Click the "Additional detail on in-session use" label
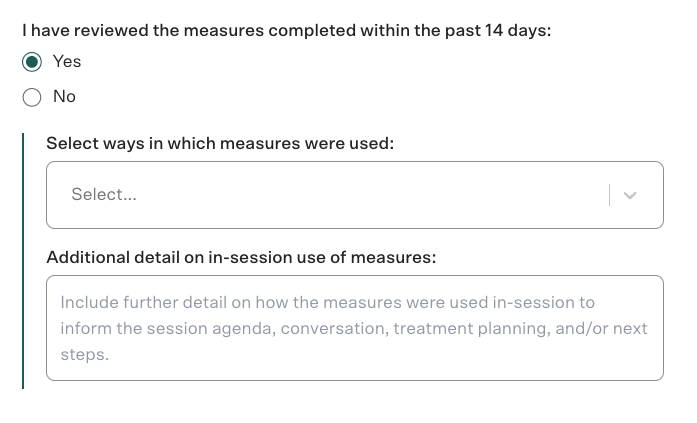The height and width of the screenshot is (423, 697). tap(241, 258)
